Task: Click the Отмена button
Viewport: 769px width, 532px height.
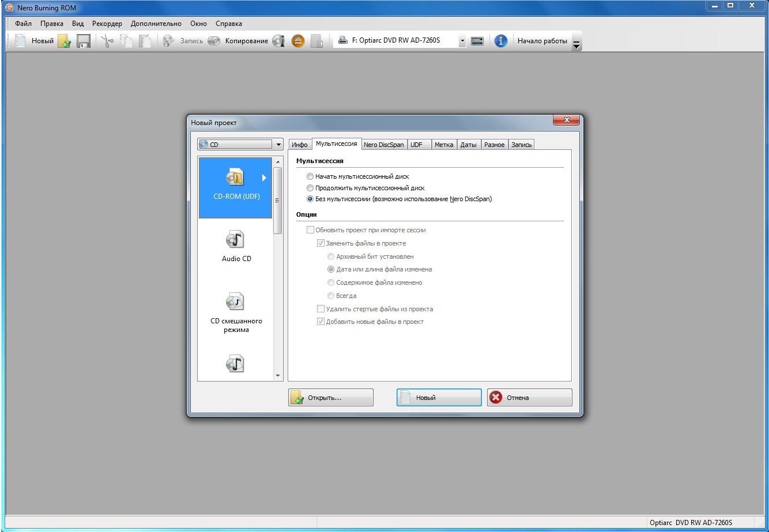Action: (x=529, y=398)
